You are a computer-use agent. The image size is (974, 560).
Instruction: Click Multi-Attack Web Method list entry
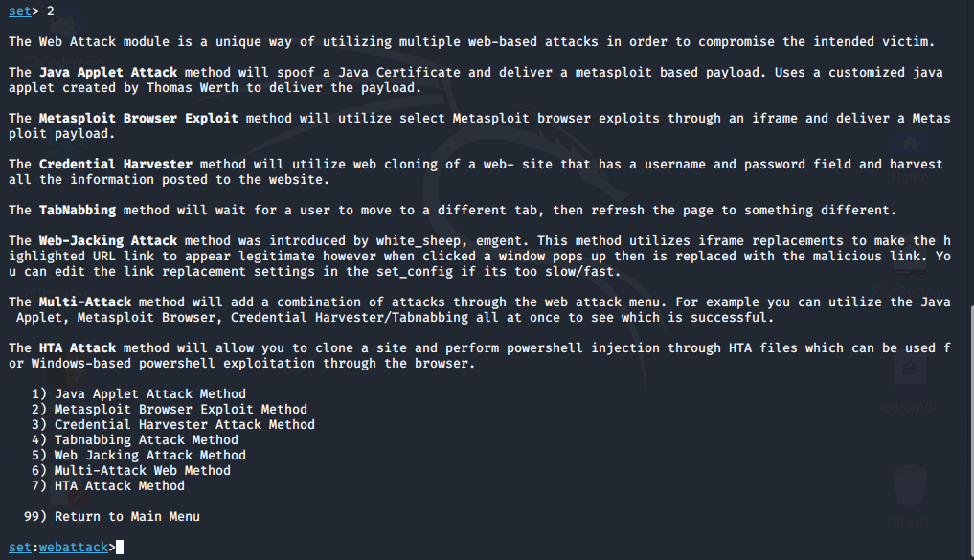(x=142, y=470)
